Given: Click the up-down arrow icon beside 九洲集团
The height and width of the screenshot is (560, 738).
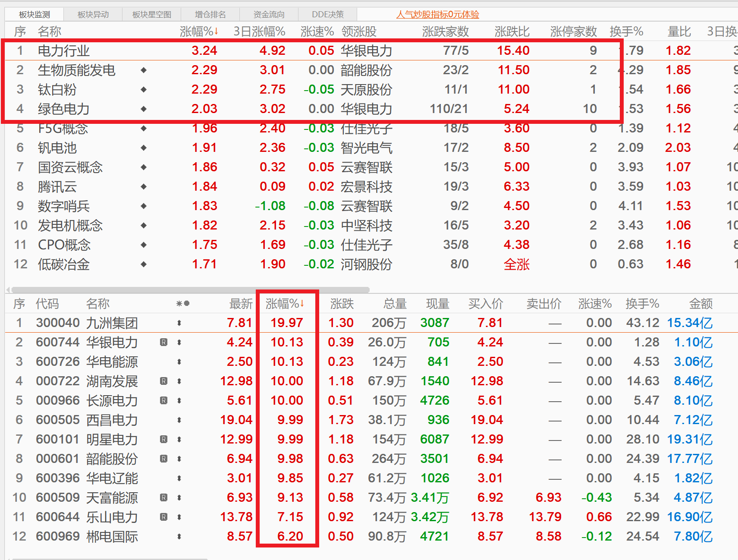Looking at the screenshot, I should (x=179, y=322).
